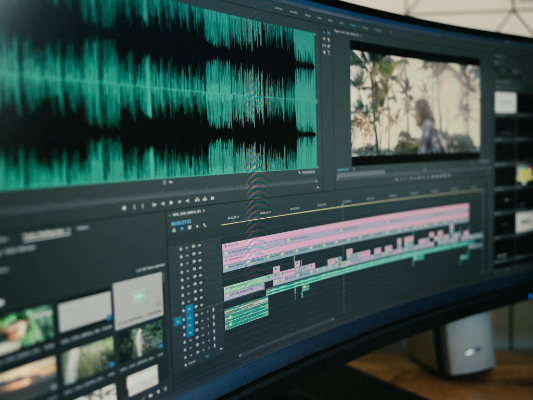Click the Clear icon in Project panel
The image size is (533, 400).
166,388
